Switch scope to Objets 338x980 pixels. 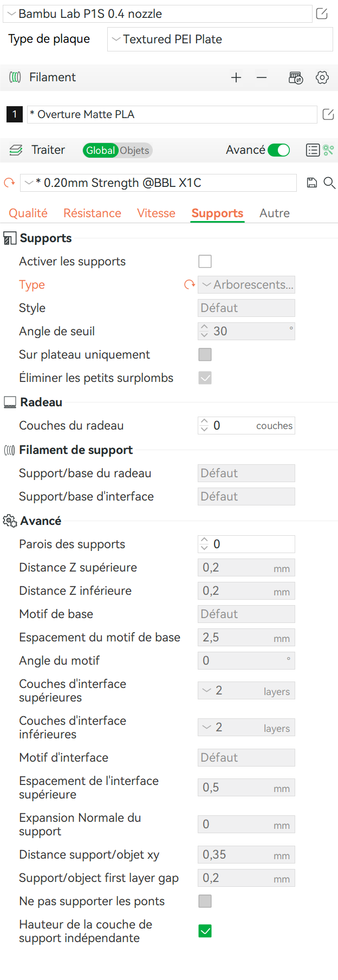tap(134, 151)
